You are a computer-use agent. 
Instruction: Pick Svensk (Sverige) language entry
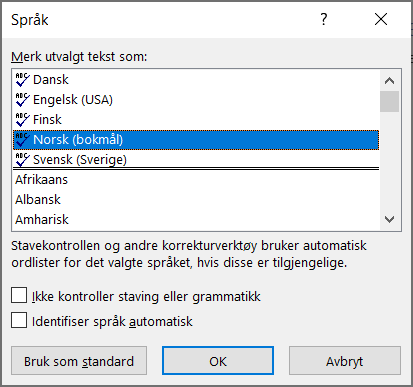point(196,160)
